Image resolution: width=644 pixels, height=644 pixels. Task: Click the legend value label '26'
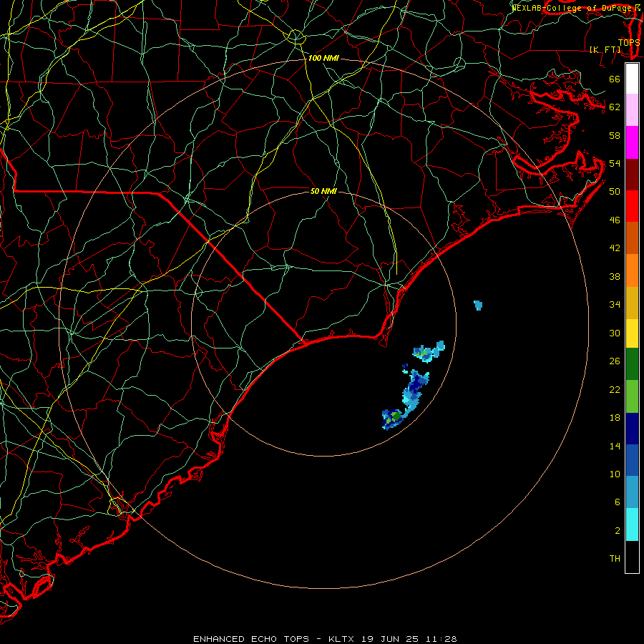click(x=615, y=361)
